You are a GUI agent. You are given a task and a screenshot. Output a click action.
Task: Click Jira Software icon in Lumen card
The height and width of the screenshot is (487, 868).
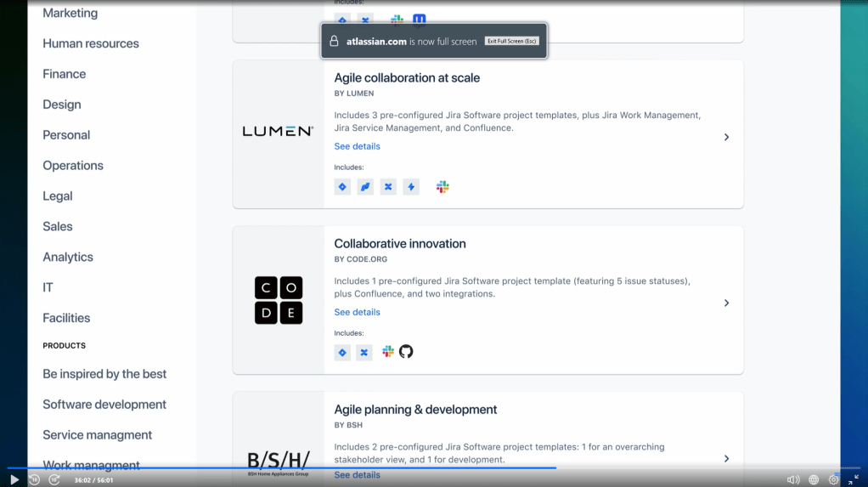click(x=342, y=187)
